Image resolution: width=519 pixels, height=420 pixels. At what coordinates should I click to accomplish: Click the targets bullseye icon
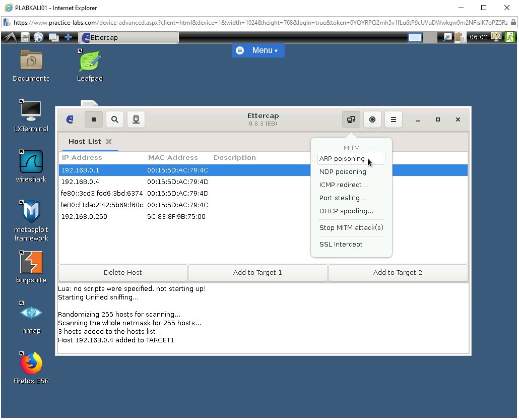[x=372, y=119]
